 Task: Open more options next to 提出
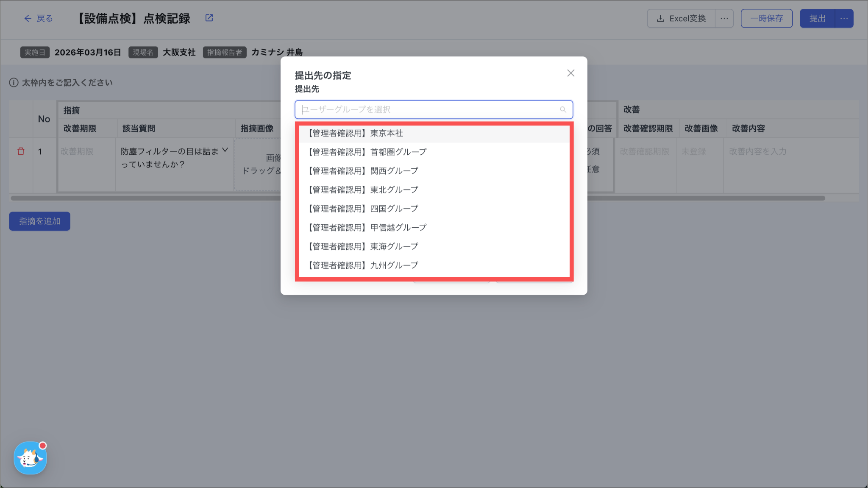pyautogui.click(x=844, y=18)
